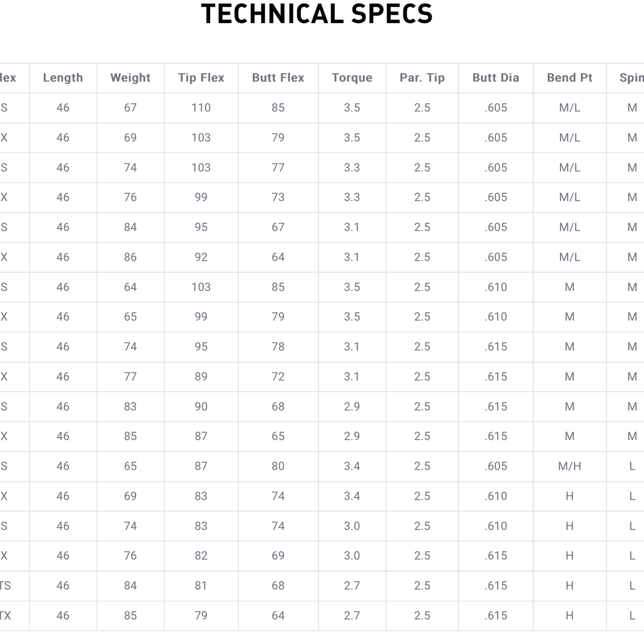Image resolution: width=644 pixels, height=644 pixels.
Task: Click the Butt Flex column header
Action: coord(278,78)
